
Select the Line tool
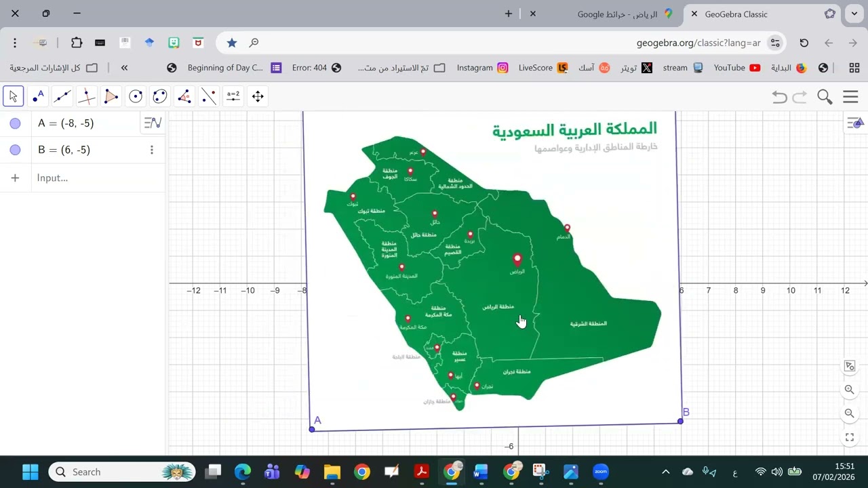tap(62, 96)
